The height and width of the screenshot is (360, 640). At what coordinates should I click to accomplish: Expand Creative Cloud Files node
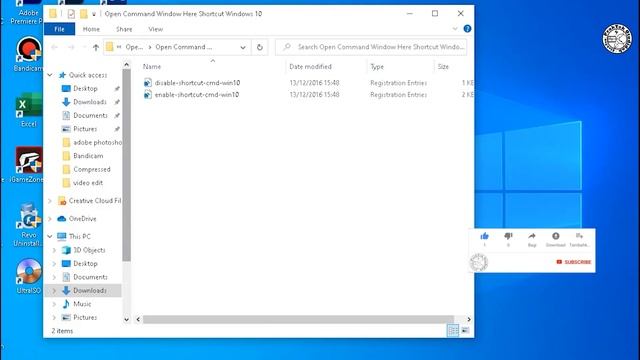point(50,201)
